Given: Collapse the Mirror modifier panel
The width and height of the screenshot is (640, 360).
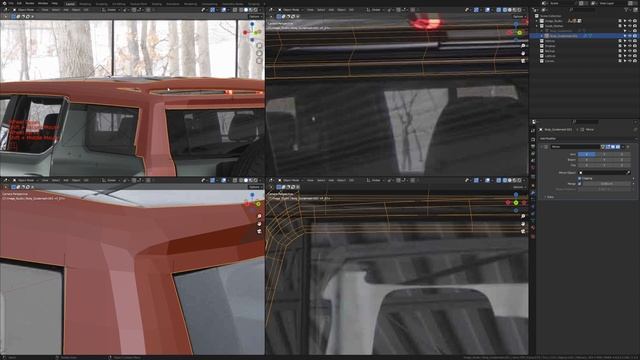Looking at the screenshot, I should (x=542, y=147).
